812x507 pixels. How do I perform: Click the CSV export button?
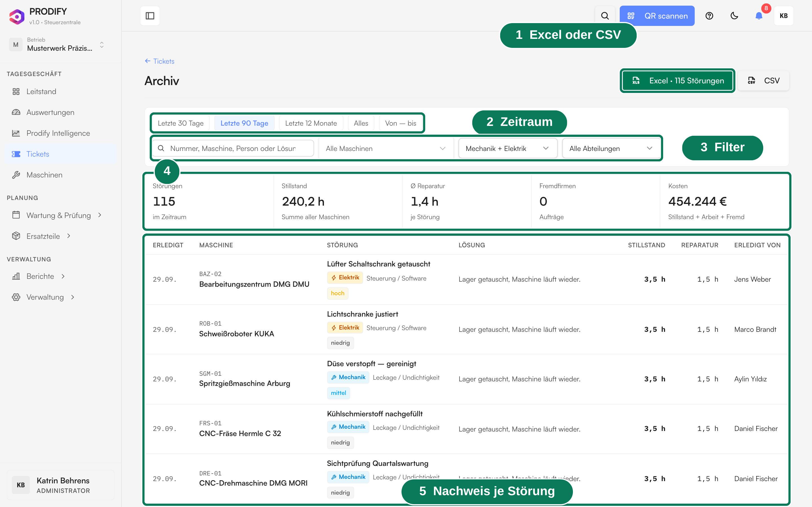[x=763, y=81]
